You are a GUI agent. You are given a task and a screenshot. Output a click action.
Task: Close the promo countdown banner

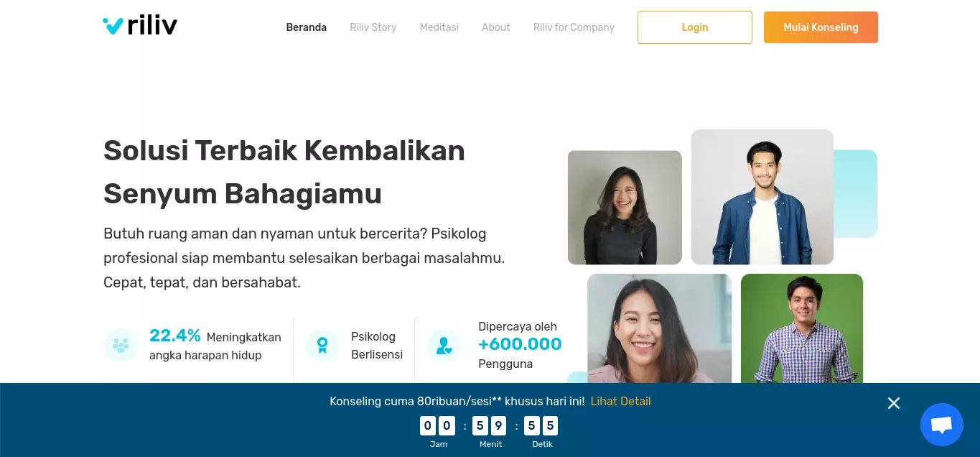point(894,403)
